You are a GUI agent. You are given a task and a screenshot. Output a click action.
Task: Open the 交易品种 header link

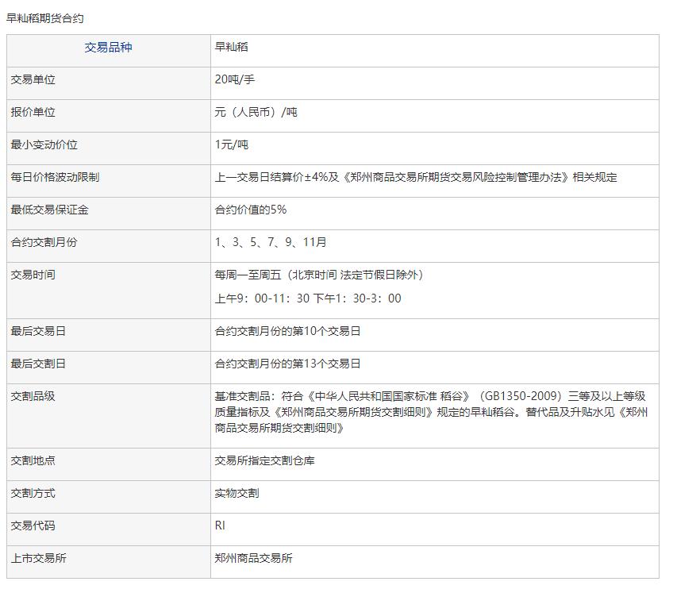pyautogui.click(x=108, y=48)
